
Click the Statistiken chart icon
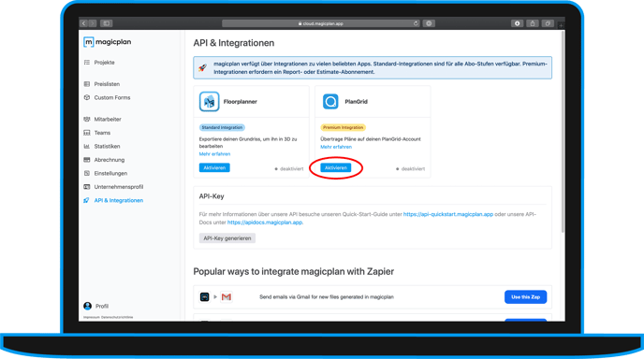87,147
